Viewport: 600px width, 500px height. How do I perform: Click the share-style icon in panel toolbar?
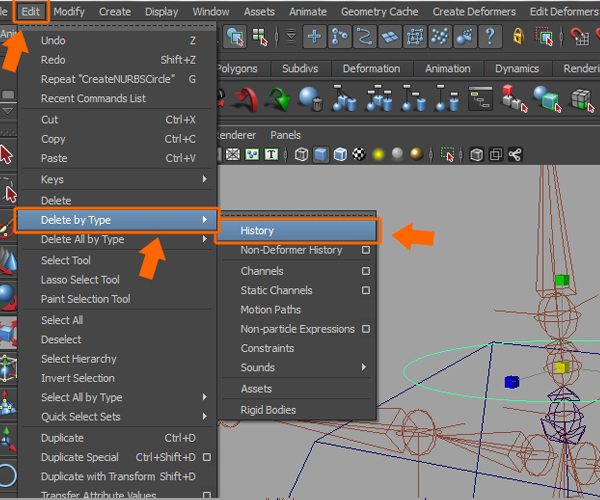515,155
